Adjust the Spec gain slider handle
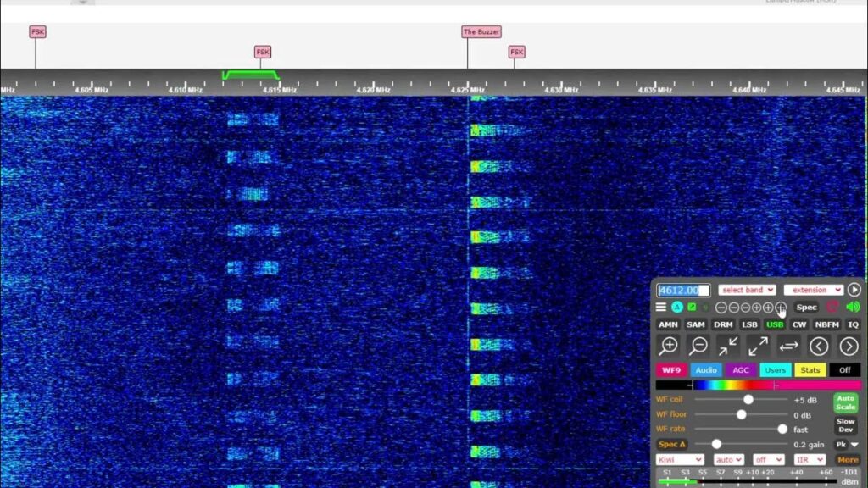The height and width of the screenshot is (488, 868). [716, 444]
